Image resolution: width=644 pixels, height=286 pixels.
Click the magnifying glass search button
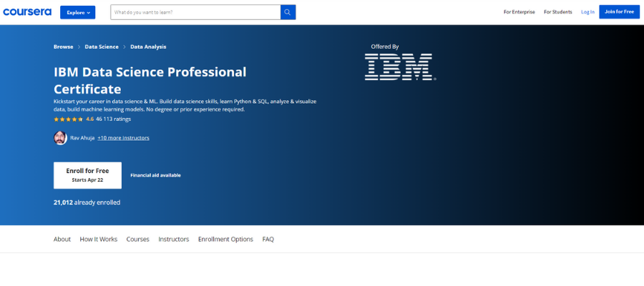pyautogui.click(x=288, y=12)
